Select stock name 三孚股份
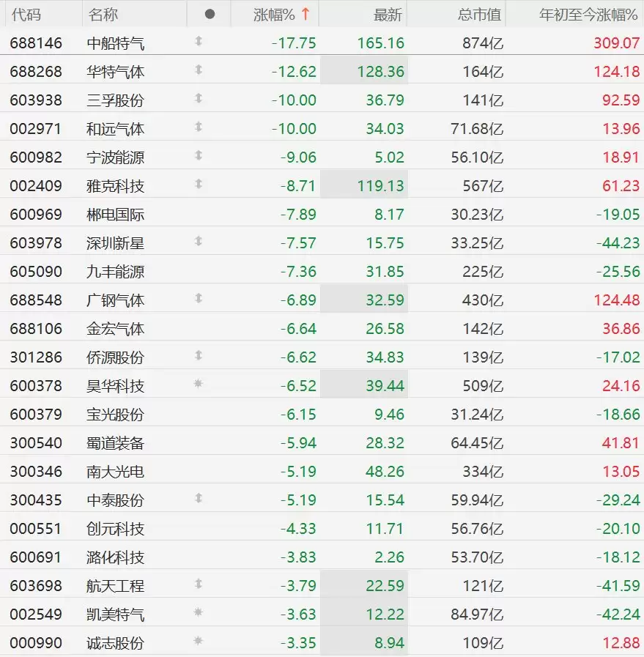Viewport: 644px width, 657px height. pyautogui.click(x=116, y=100)
